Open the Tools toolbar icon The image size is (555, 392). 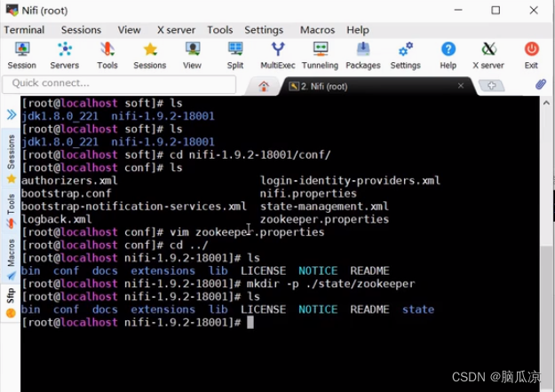(107, 56)
